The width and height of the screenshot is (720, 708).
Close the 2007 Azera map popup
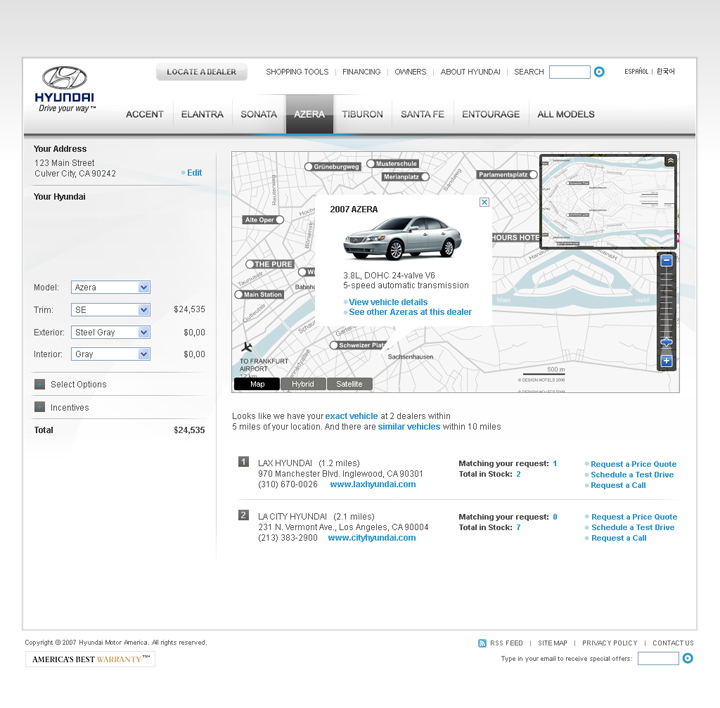tap(484, 202)
